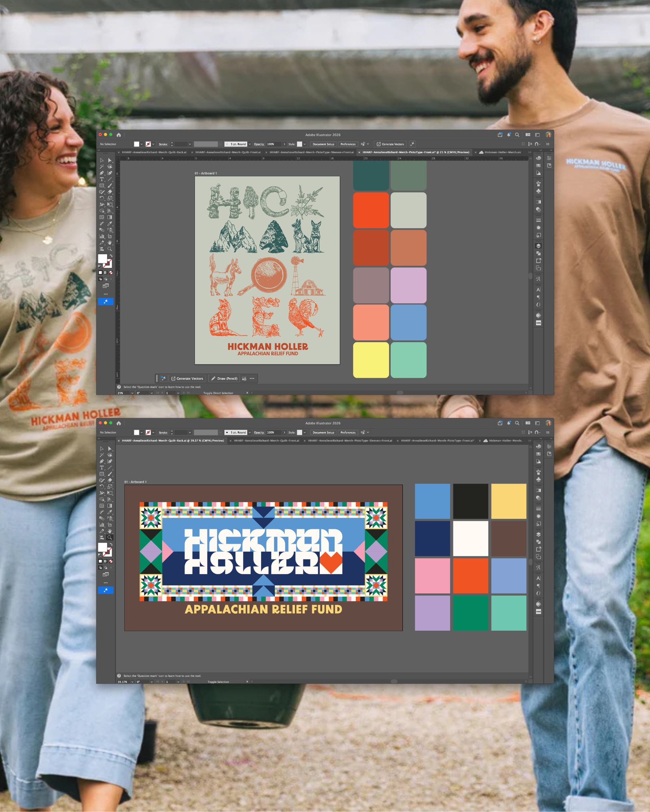Screen dimensions: 650x812
Task: Select the yellow color square beside upper artboard
Action: (371, 360)
